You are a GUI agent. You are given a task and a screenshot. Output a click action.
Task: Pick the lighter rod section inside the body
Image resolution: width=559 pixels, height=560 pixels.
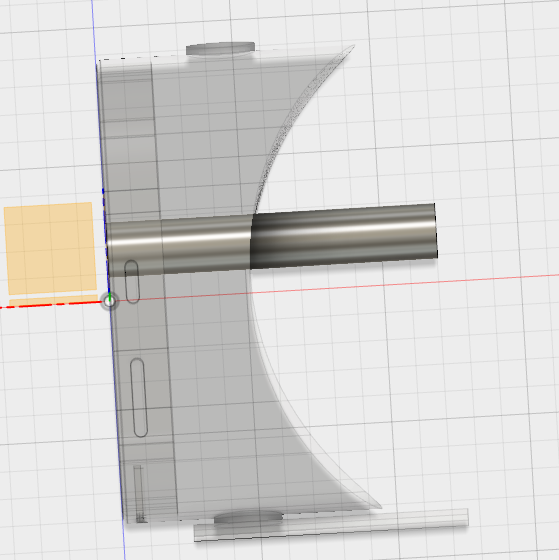(179, 246)
